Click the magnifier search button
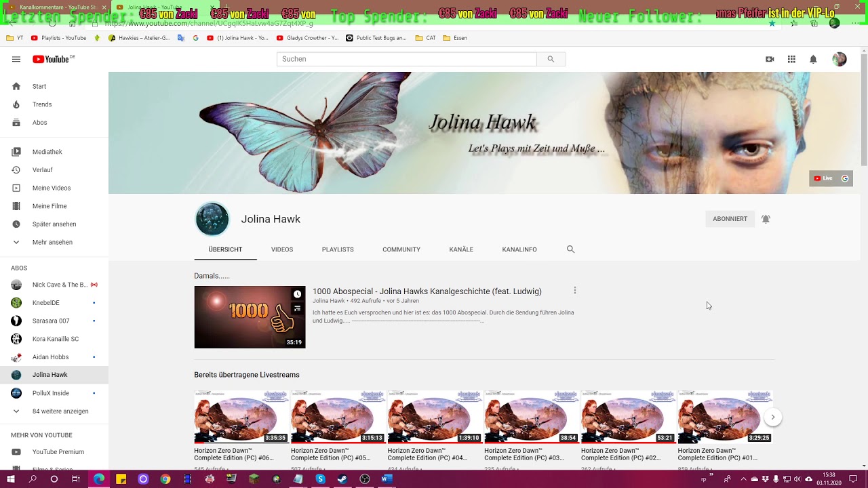The image size is (868, 488). 551,59
